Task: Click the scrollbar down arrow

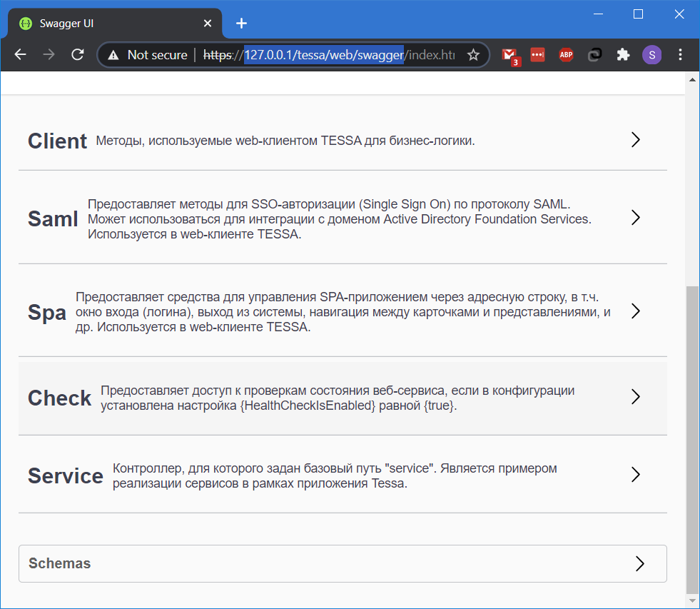Action: point(692,601)
